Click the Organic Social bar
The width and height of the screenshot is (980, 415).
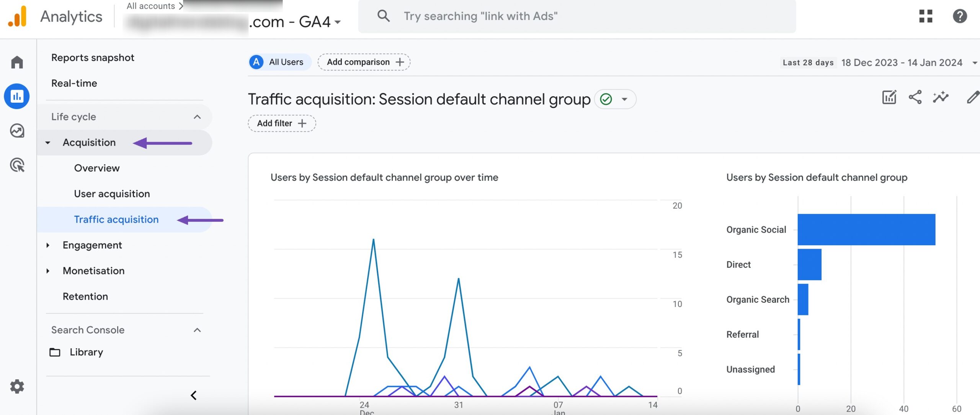click(866, 230)
